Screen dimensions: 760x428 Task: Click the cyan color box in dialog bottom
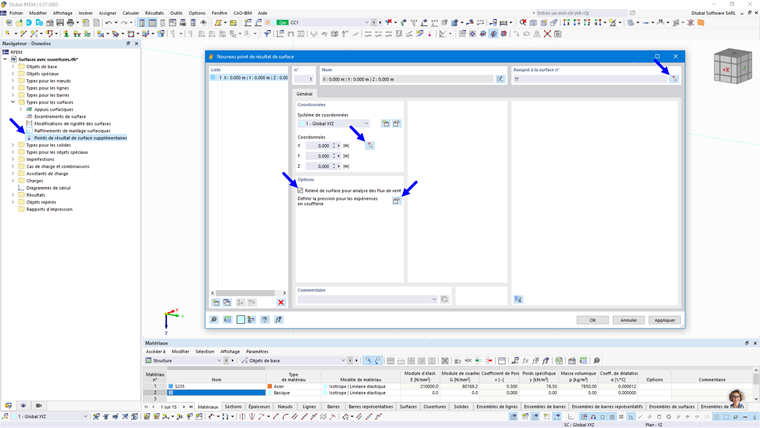click(x=240, y=320)
